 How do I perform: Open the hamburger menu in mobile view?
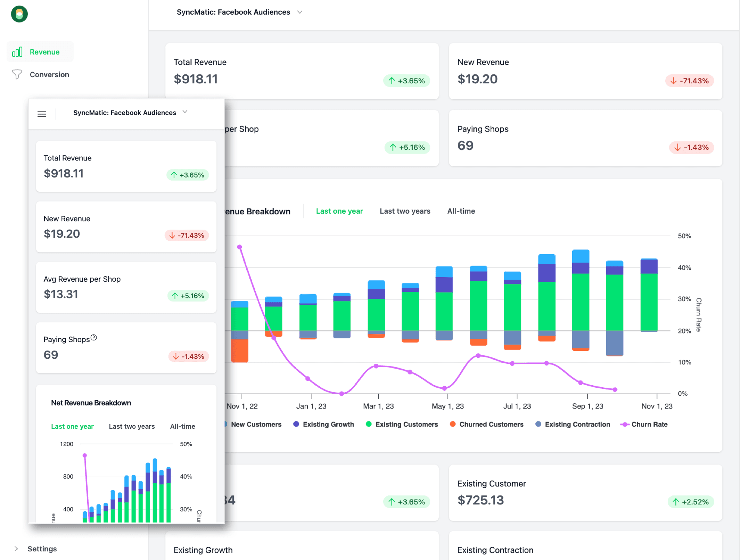point(42,114)
